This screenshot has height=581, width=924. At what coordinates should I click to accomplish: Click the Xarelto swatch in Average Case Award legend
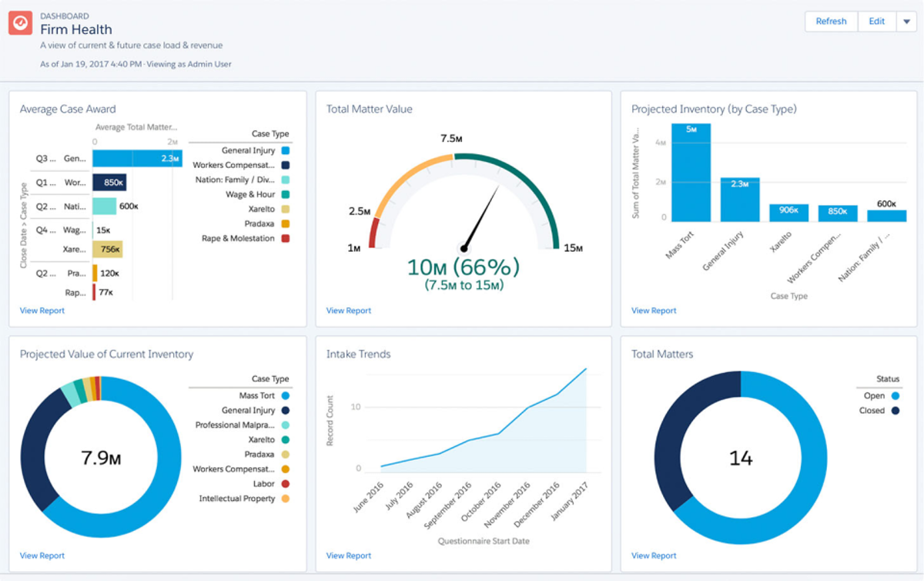(x=286, y=210)
